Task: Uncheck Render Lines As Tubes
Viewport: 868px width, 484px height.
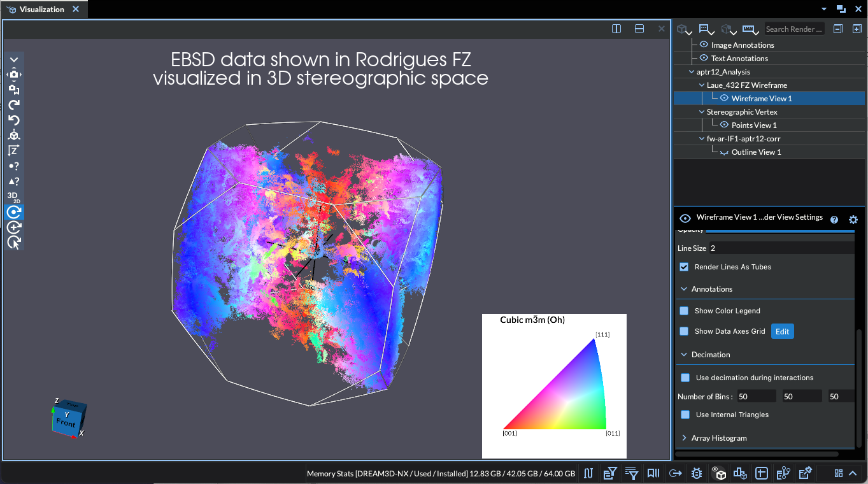Action: (684, 267)
